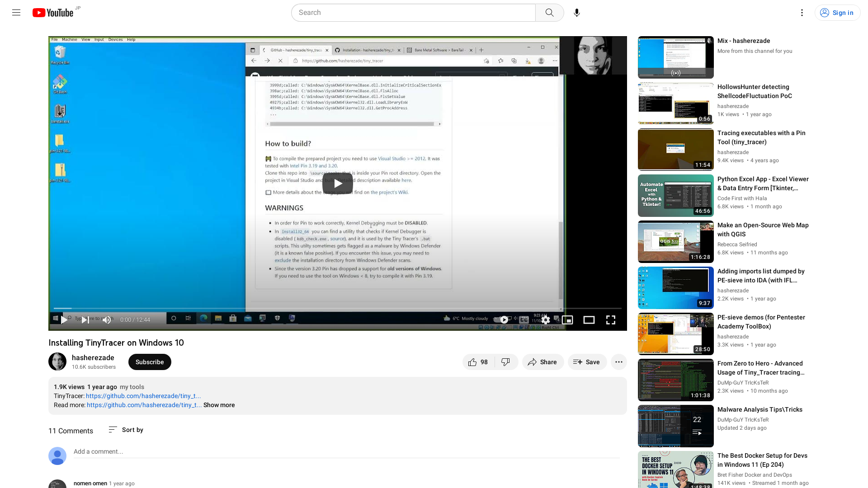Click the video progress bar
868x488 pixels.
[x=338, y=308]
